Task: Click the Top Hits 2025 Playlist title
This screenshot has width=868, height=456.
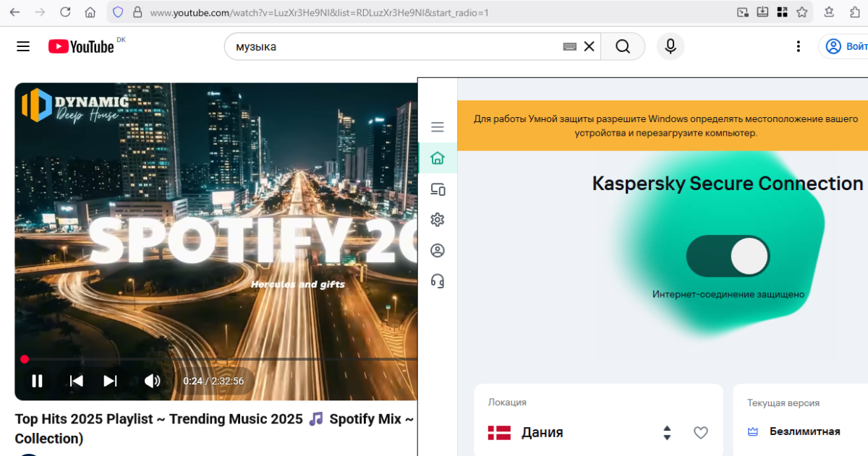Action: pos(215,429)
